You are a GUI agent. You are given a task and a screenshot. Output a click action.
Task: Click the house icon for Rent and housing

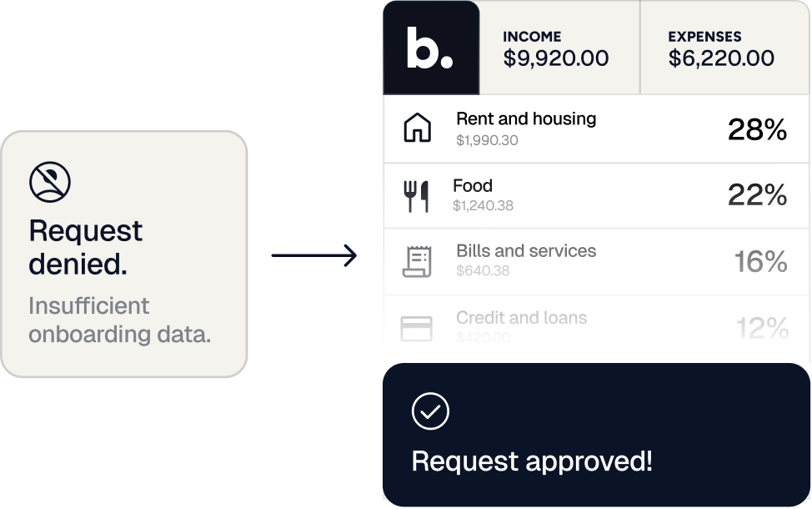(x=417, y=129)
